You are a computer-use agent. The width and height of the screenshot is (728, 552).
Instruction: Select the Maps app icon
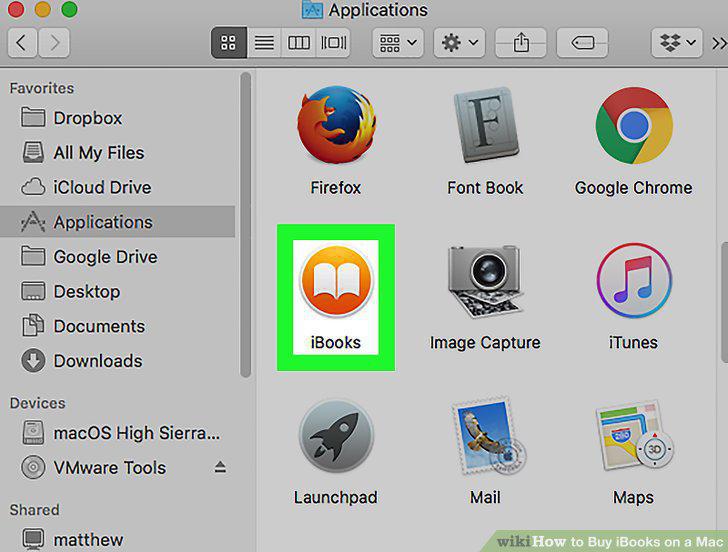pos(634,437)
